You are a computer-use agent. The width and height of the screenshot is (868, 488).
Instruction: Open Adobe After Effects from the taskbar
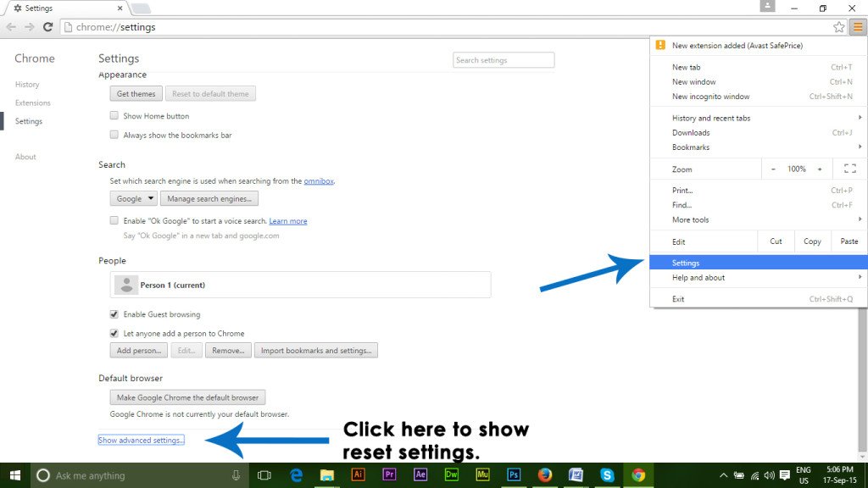coord(420,474)
